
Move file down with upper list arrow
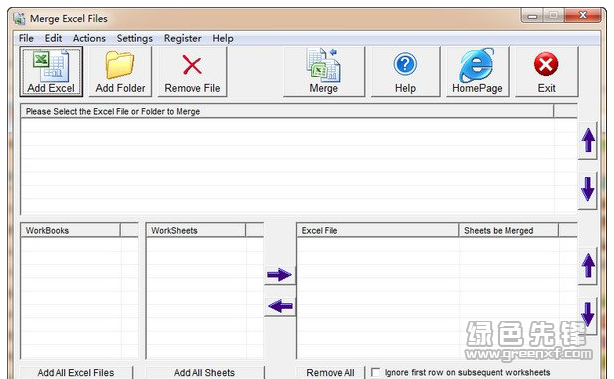[x=588, y=190]
